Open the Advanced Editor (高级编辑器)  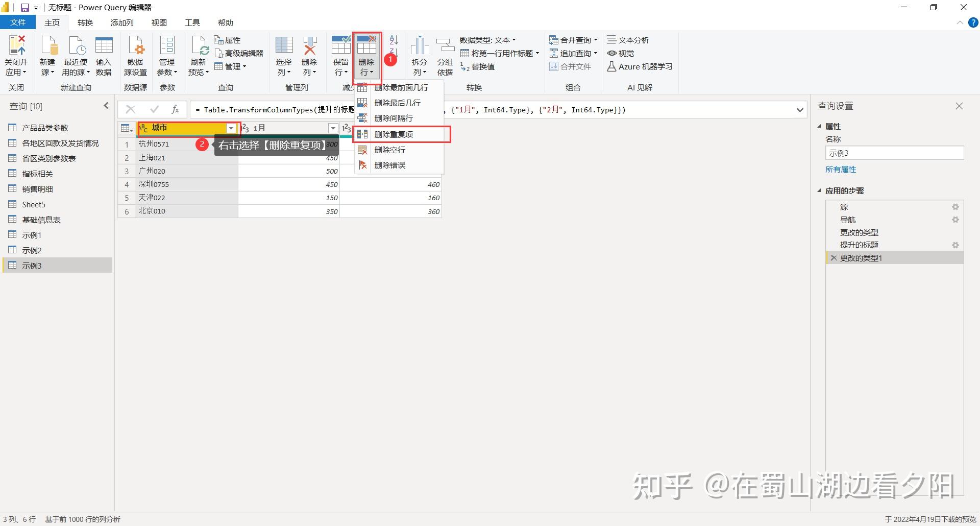click(239, 53)
